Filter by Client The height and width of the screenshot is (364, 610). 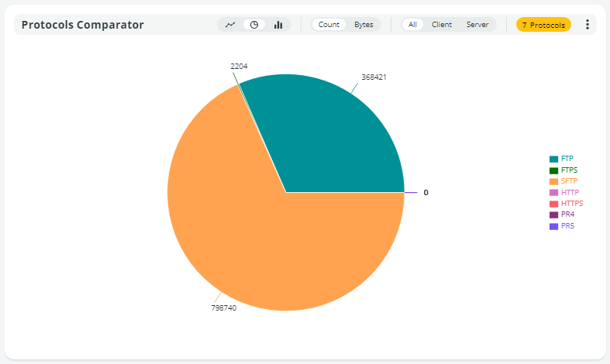442,25
